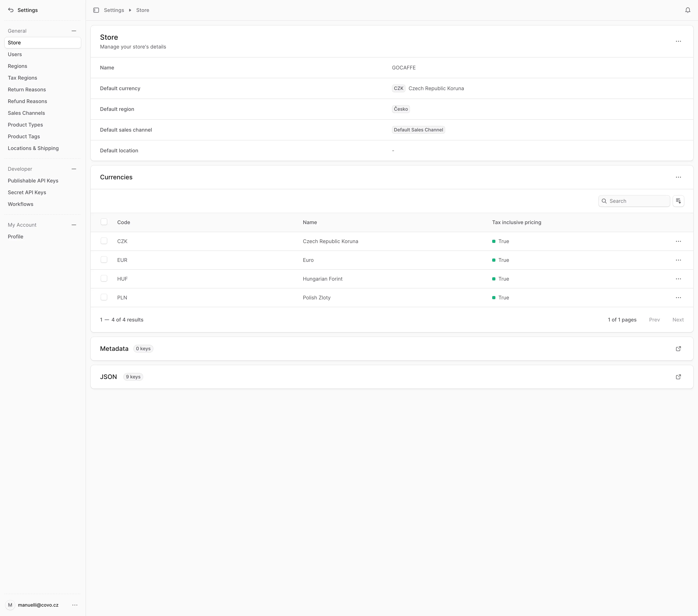Collapse the My Account section

tap(74, 224)
